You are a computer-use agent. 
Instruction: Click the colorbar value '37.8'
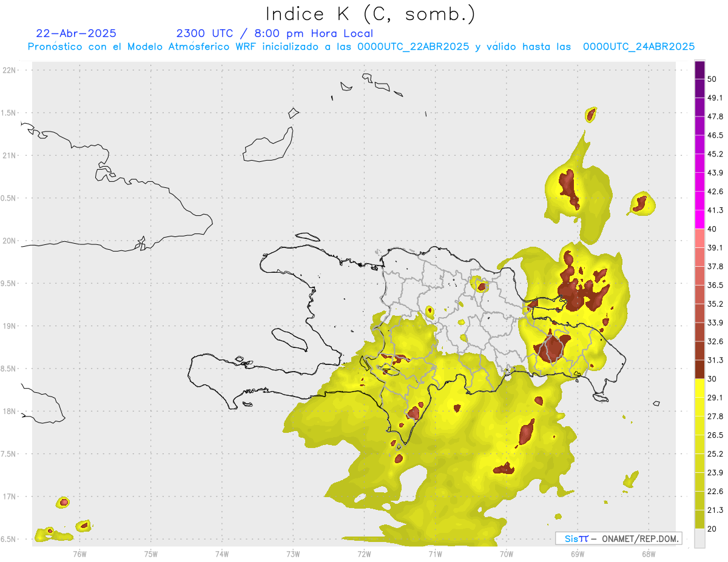pos(715,267)
